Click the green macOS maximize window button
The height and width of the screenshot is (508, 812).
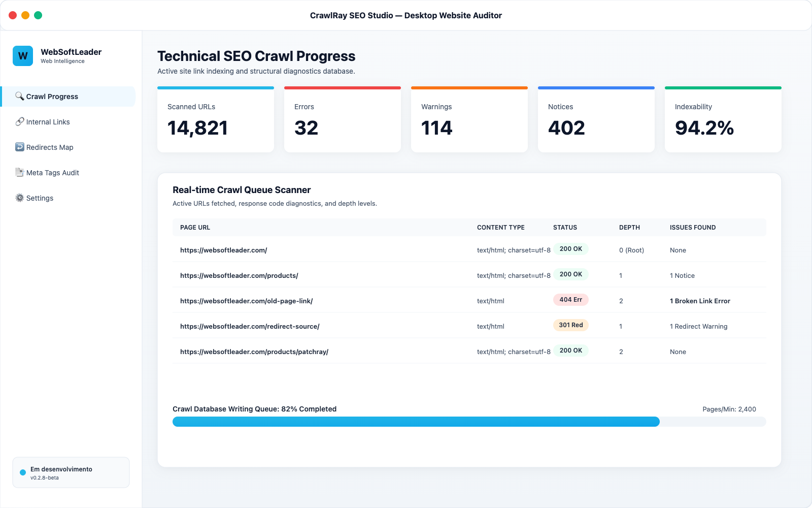coord(38,15)
